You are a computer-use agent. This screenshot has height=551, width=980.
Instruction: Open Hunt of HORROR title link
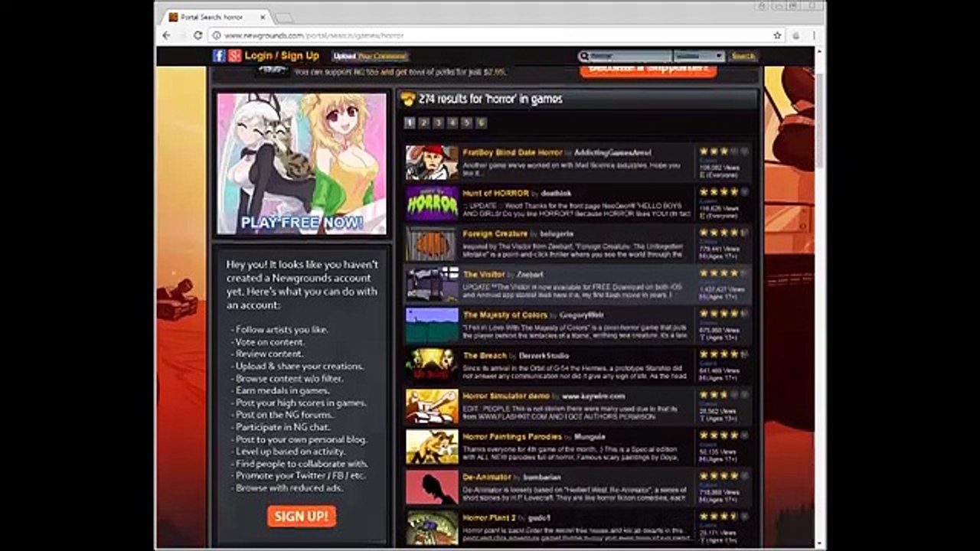pos(495,193)
